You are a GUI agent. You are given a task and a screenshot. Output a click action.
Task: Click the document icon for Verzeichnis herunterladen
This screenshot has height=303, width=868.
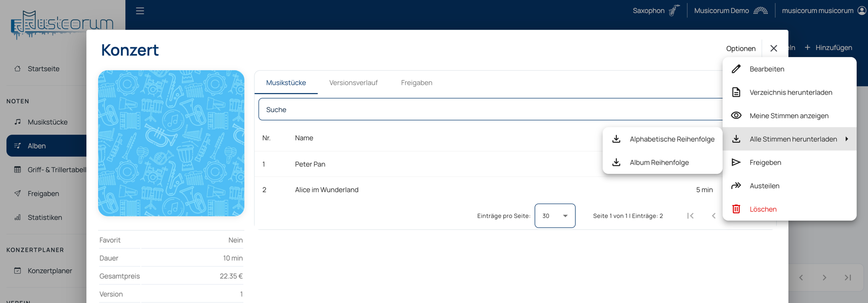click(736, 93)
